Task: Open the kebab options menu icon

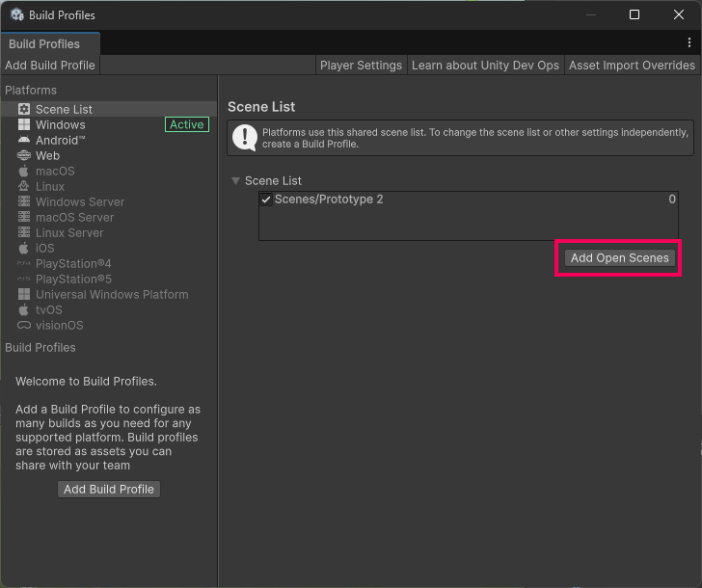Action: 688,43
